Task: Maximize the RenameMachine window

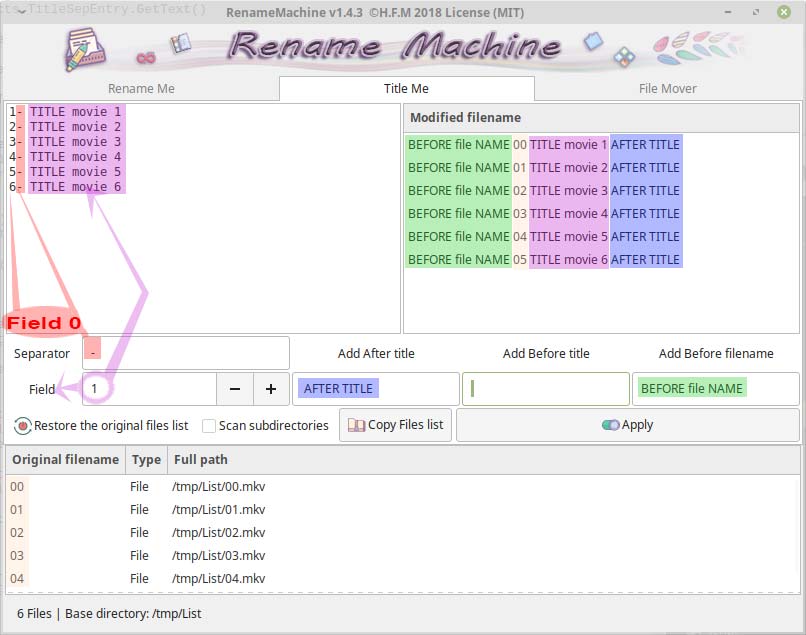Action: [x=756, y=12]
